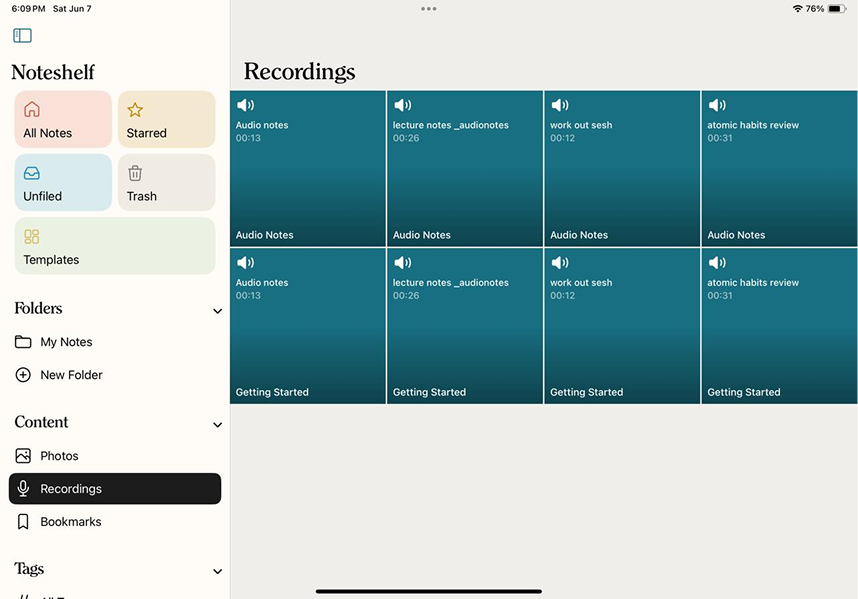858x599 pixels.
Task: Open the My Notes folder
Action: [66, 342]
